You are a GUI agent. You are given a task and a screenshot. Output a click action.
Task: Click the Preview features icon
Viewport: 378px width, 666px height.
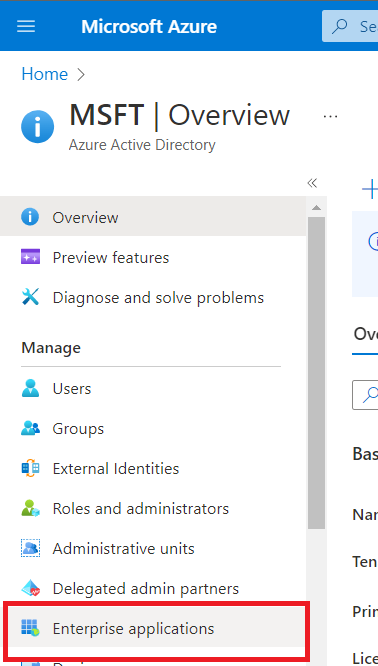[x=30, y=257]
